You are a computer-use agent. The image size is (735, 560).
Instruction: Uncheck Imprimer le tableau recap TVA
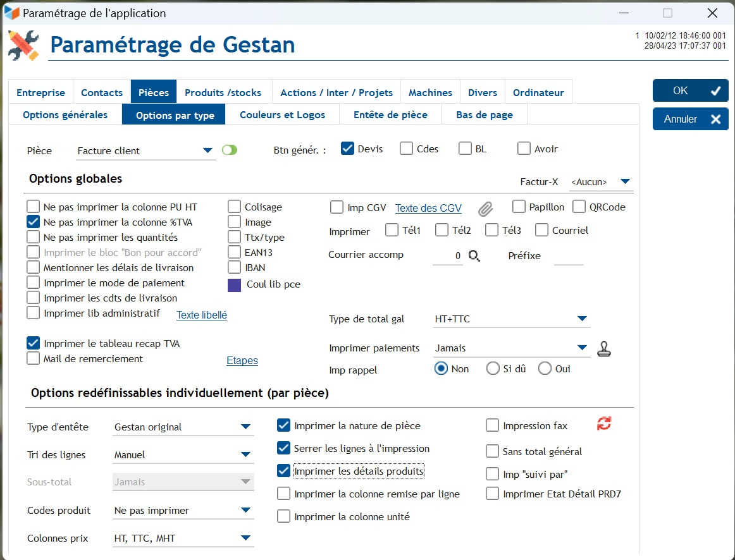click(34, 343)
